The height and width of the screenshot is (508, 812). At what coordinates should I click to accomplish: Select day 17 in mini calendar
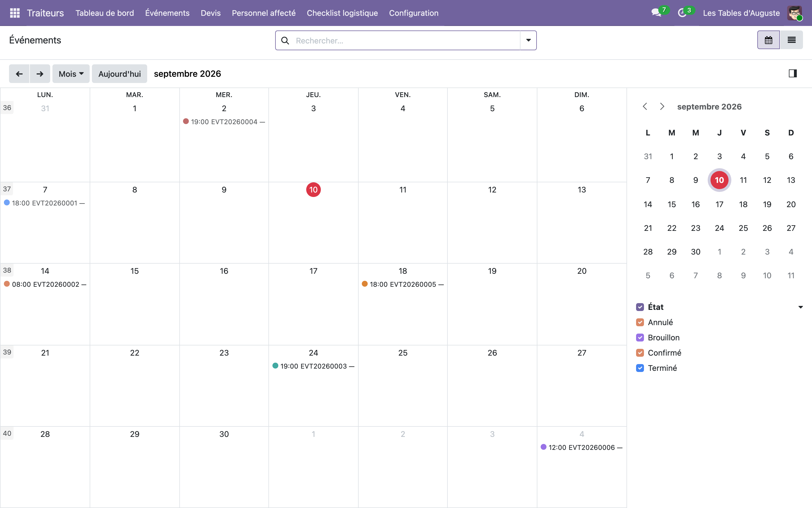[720, 204]
